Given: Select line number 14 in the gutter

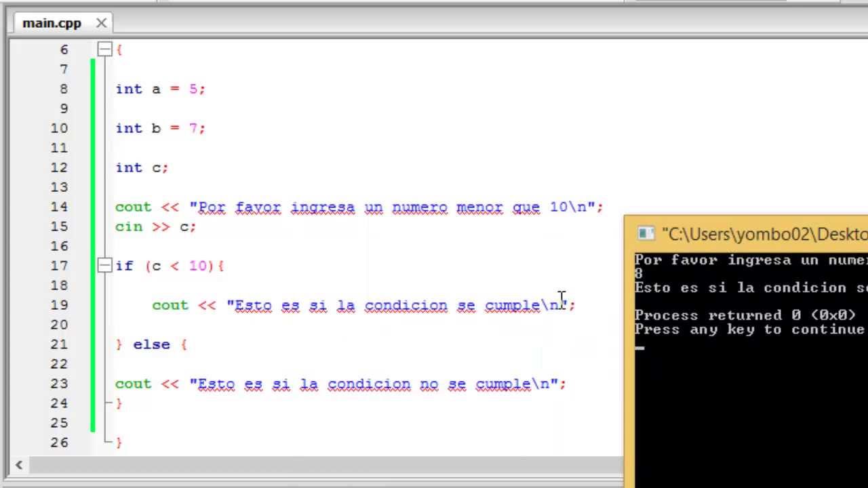Looking at the screenshot, I should (x=59, y=207).
